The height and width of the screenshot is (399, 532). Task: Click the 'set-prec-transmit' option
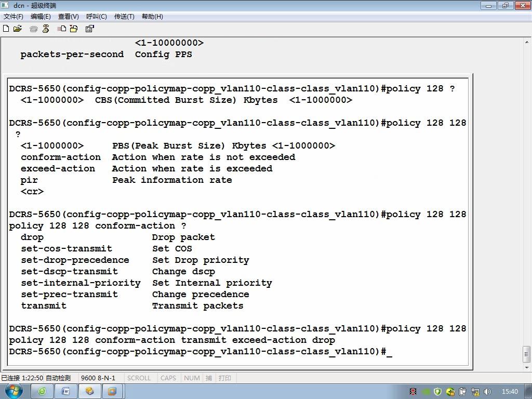69,295
